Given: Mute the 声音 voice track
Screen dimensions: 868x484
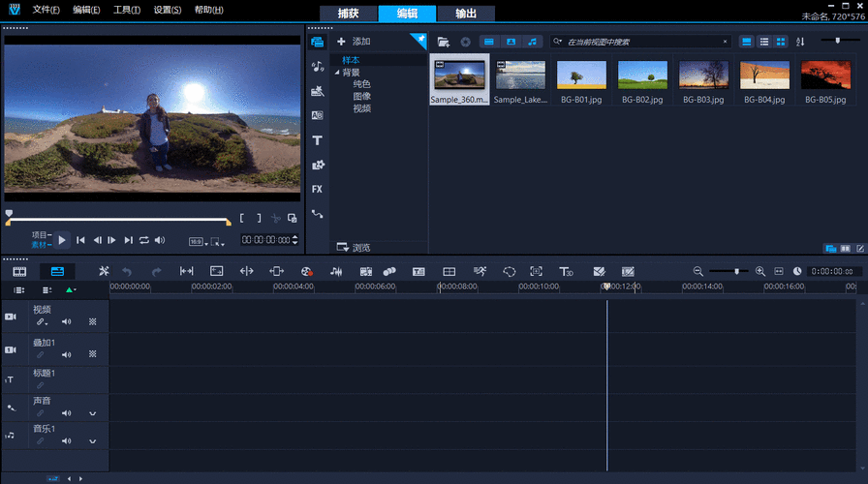Looking at the screenshot, I should point(67,413).
